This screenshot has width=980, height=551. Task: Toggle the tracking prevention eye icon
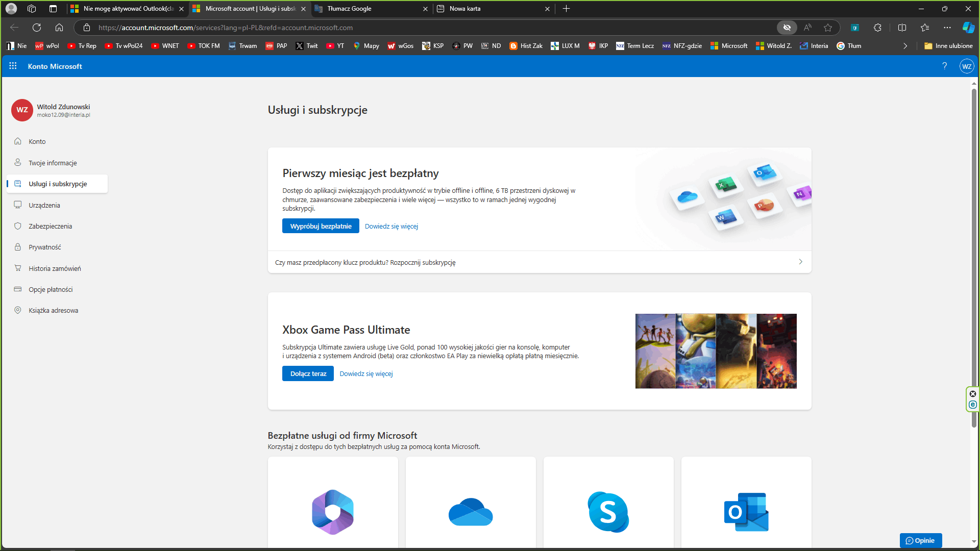tap(787, 28)
